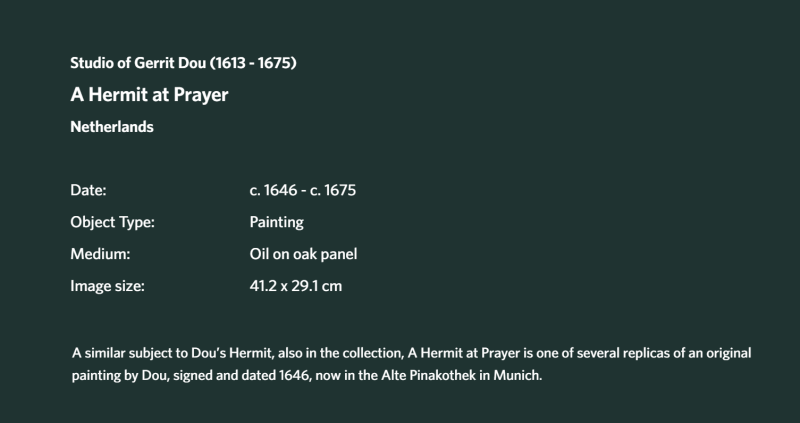The image size is (800, 423).
Task: Click the "Object Type:" label
Action: [112, 222]
